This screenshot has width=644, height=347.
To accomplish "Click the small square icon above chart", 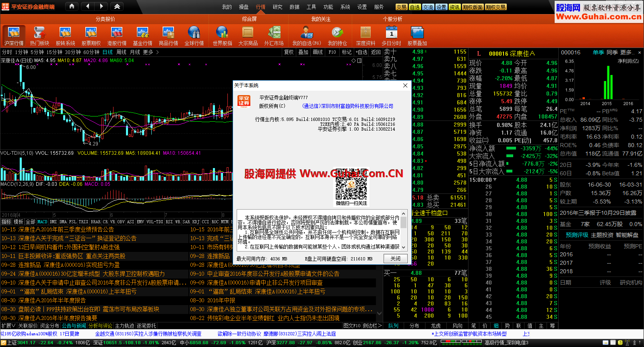I will pos(359,60).
